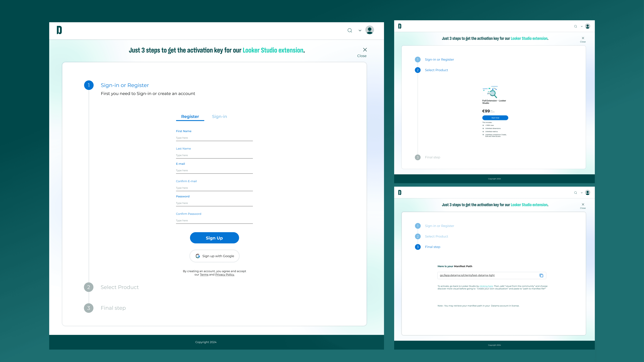This screenshot has height=362, width=644.
Task: Focus the Confirm E-mail input field
Action: click(214, 188)
